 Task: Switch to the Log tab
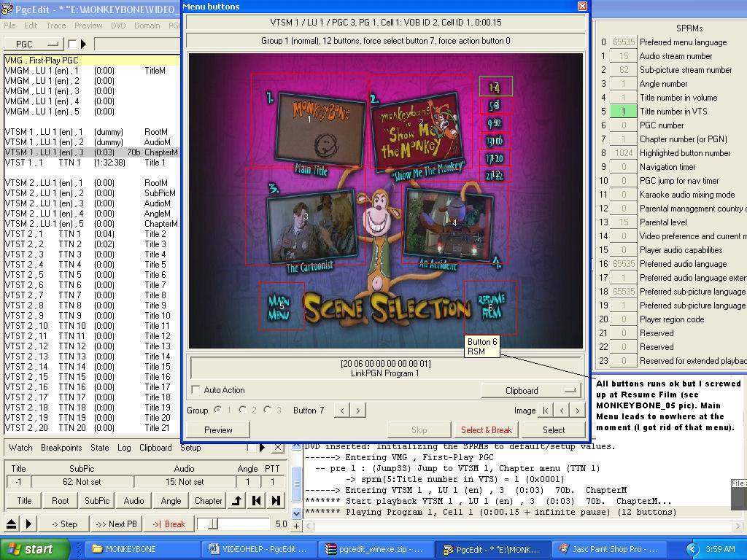(124, 448)
